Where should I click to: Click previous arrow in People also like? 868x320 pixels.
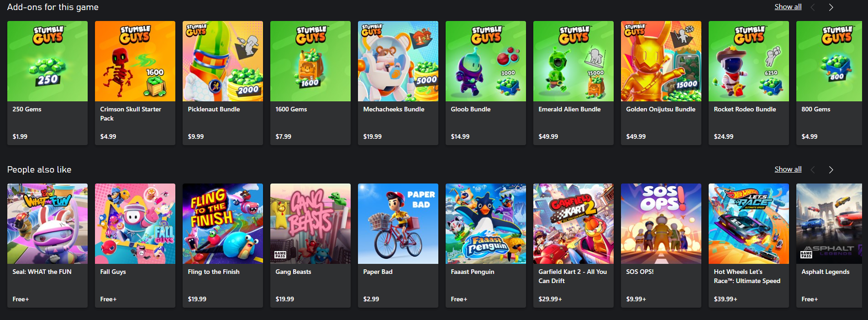pos(813,170)
